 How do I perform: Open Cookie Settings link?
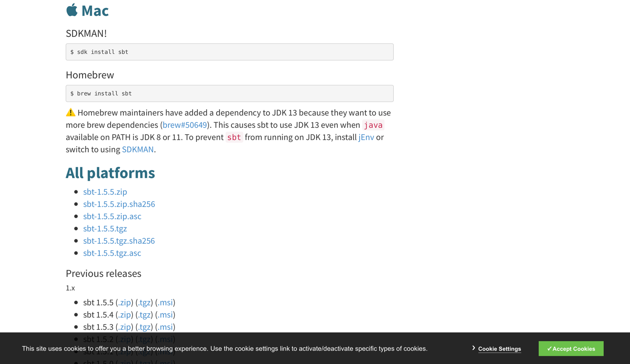pyautogui.click(x=500, y=349)
